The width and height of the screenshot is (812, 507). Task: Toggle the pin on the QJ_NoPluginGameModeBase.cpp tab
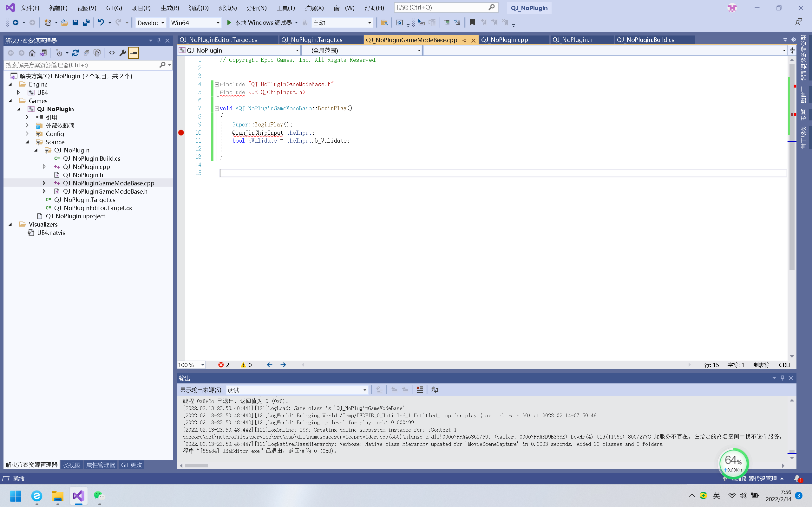pos(464,40)
